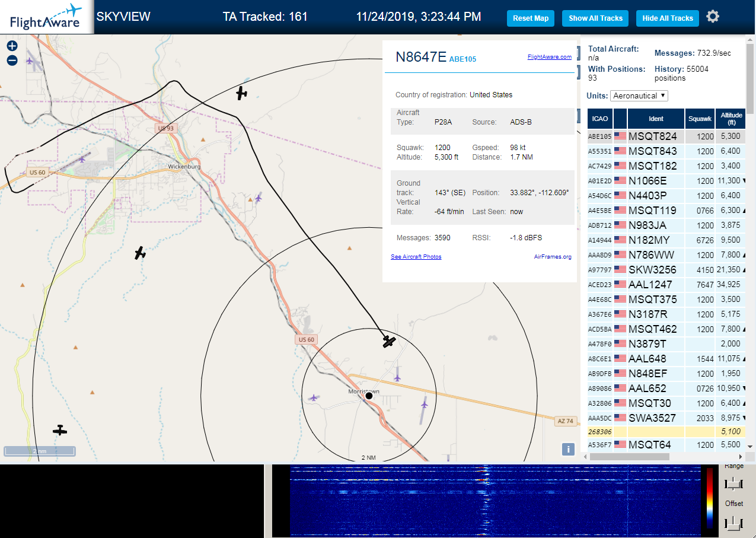Screen dimensions: 756x538
Task: Open the AirFrames.org link
Action: (x=553, y=257)
